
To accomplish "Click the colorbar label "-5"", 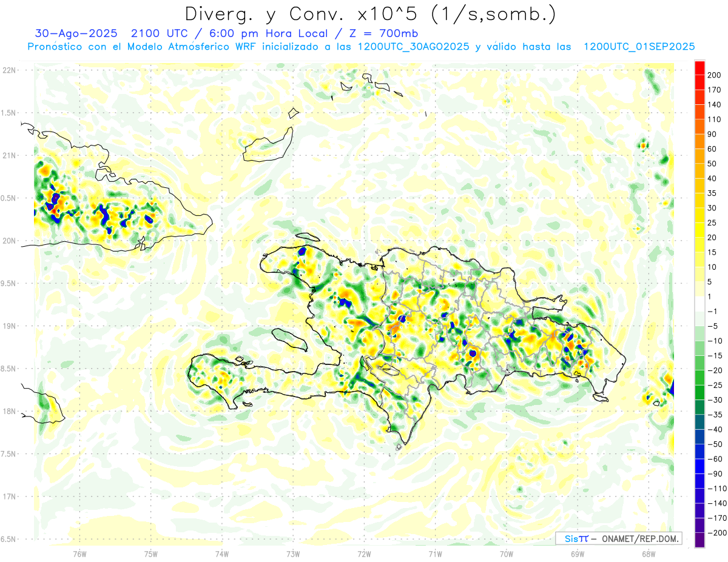I will click(712, 326).
